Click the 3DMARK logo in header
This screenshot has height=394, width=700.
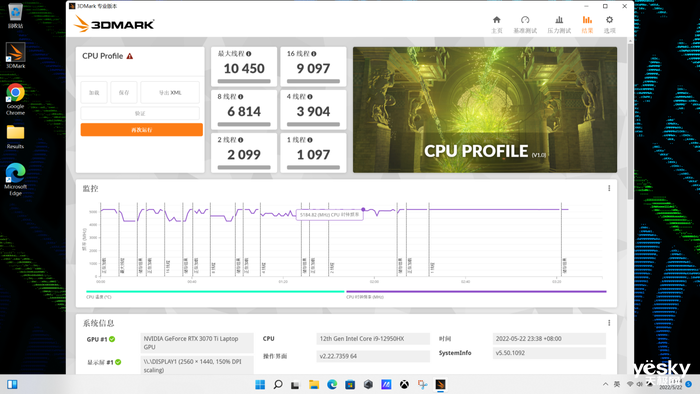click(x=114, y=24)
